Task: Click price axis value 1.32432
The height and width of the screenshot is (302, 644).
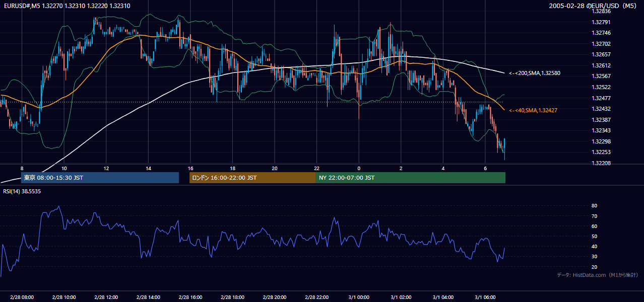Action: tap(601, 109)
